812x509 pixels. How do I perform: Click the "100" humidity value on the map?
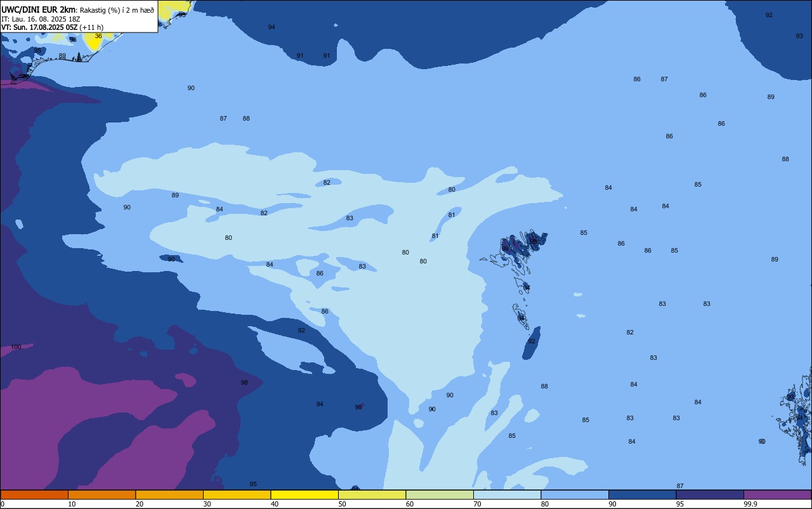click(16, 347)
